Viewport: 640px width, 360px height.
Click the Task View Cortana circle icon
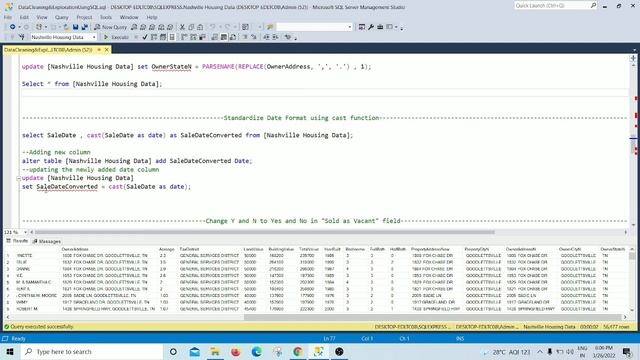(x=173, y=351)
